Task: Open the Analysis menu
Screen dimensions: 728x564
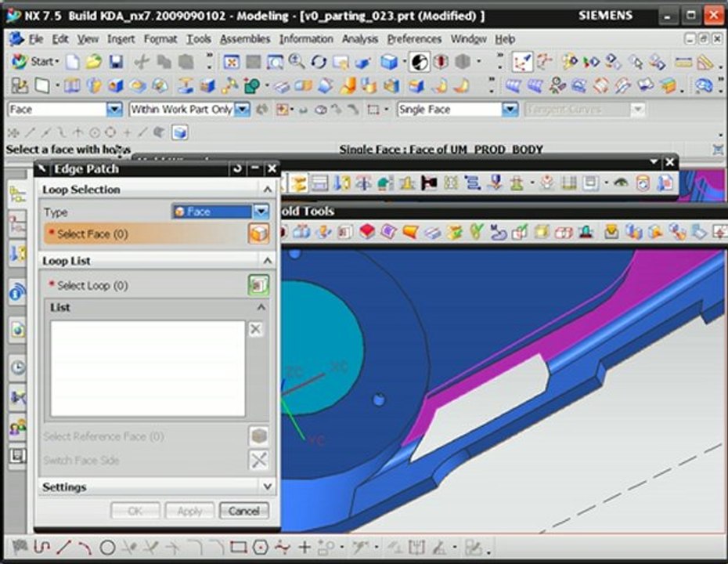Action: click(x=360, y=39)
